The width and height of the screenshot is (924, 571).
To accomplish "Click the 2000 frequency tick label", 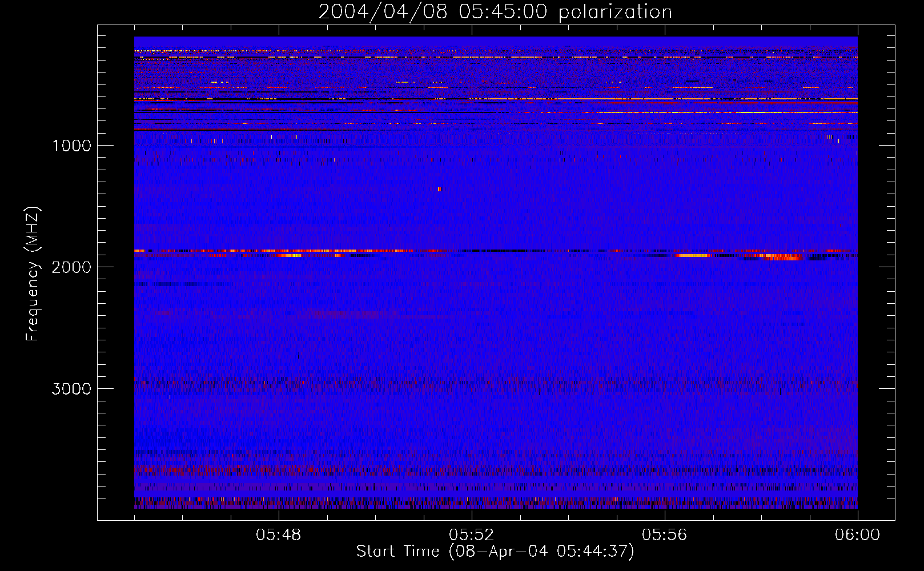I will click(x=71, y=267).
